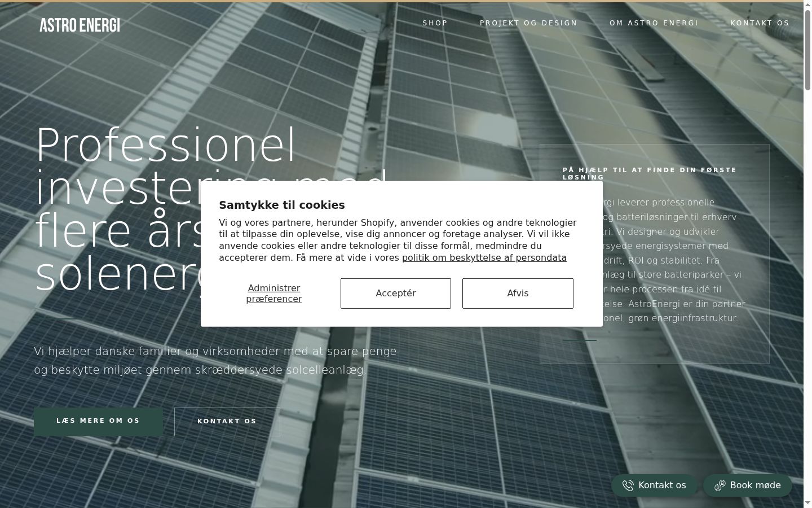Image resolution: width=812 pixels, height=508 pixels.
Task: Click the page vertical scrollbar thumb
Action: (x=807, y=50)
